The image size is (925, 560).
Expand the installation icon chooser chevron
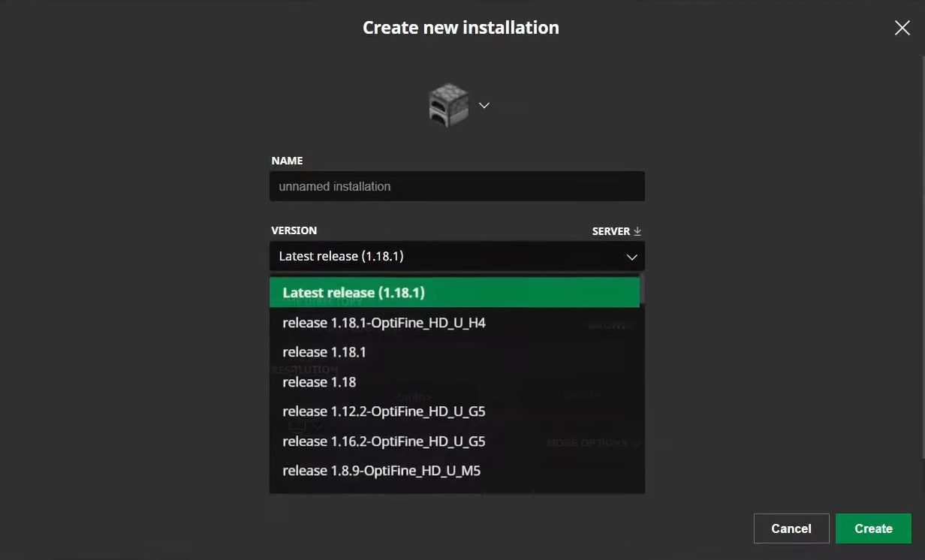(484, 105)
